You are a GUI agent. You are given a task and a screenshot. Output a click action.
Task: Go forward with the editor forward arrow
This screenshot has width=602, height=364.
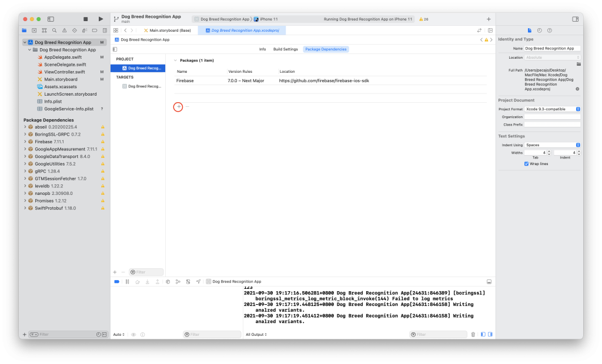click(x=132, y=31)
